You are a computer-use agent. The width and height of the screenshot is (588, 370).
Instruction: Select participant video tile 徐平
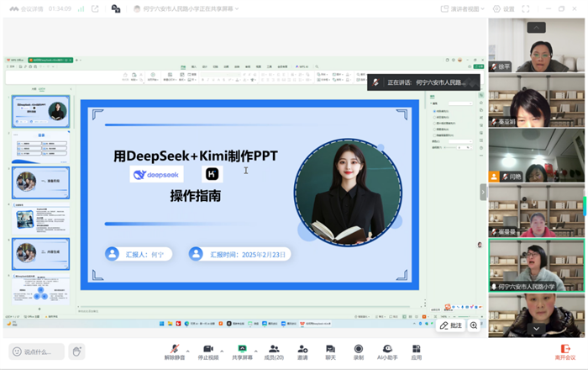(536, 45)
